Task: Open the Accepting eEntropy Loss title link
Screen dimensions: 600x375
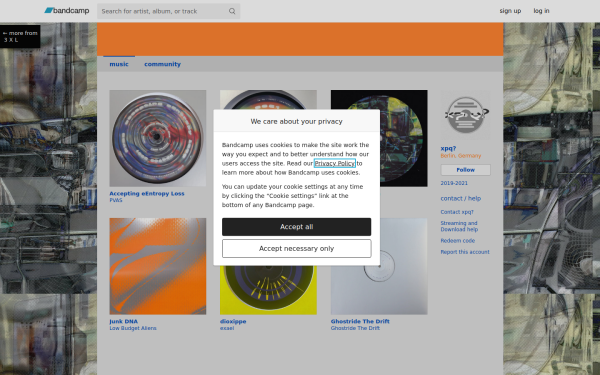Action: (147, 194)
